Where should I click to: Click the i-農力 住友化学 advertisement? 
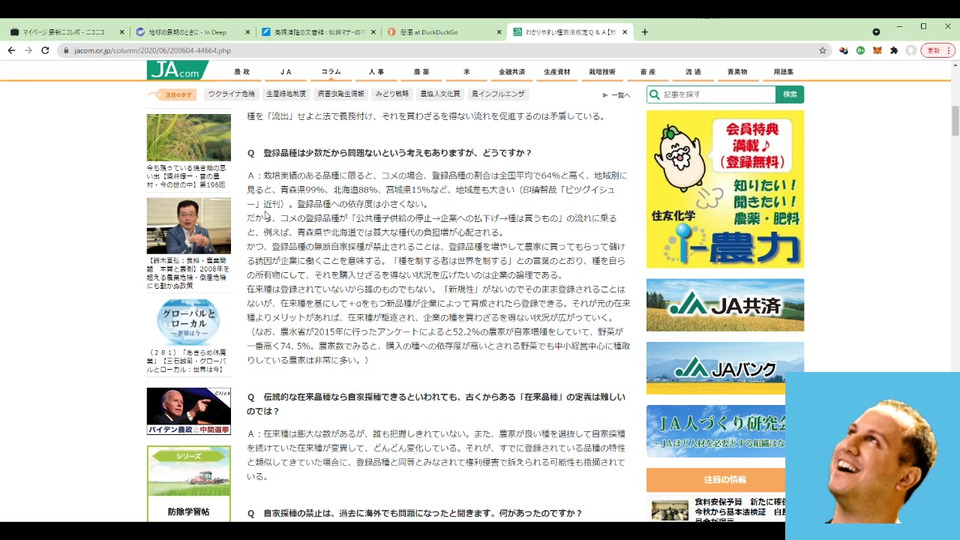click(725, 189)
